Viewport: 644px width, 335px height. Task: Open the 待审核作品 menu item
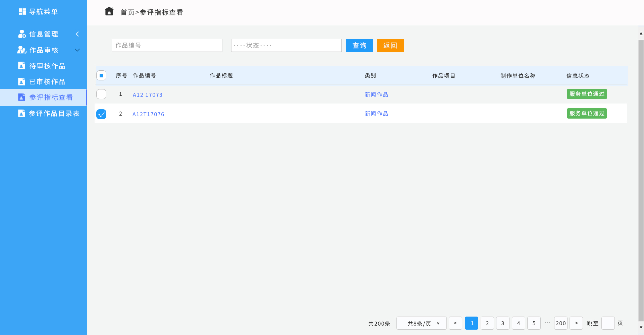coord(47,66)
